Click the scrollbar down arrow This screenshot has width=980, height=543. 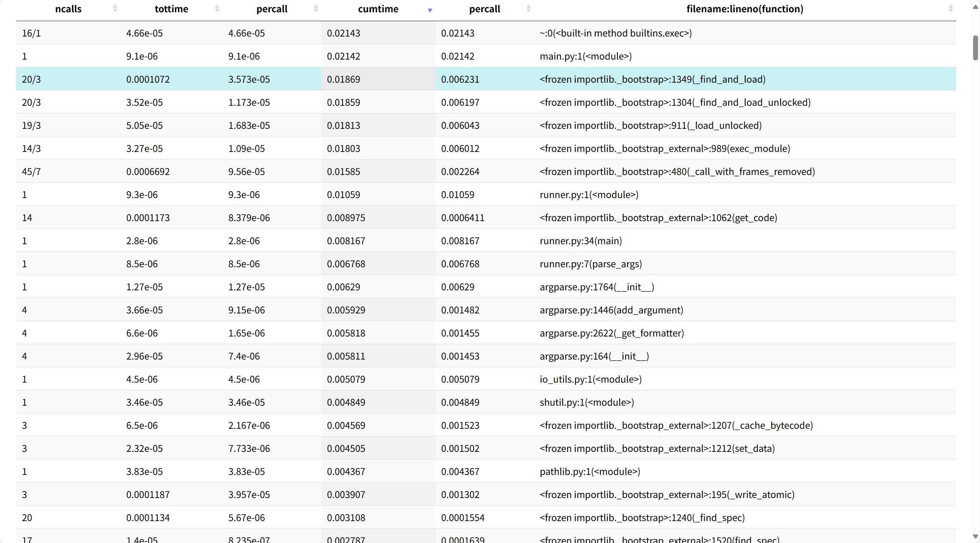tap(975, 536)
